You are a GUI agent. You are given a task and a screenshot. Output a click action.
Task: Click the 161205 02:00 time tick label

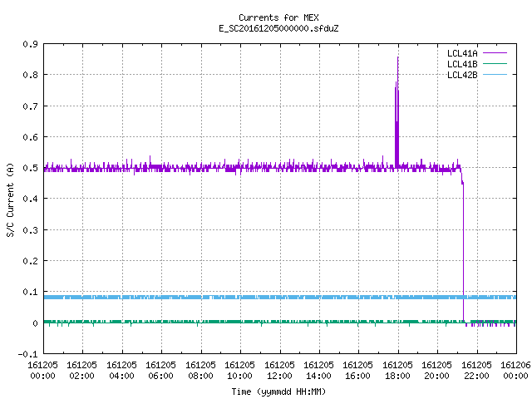[x=81, y=371]
